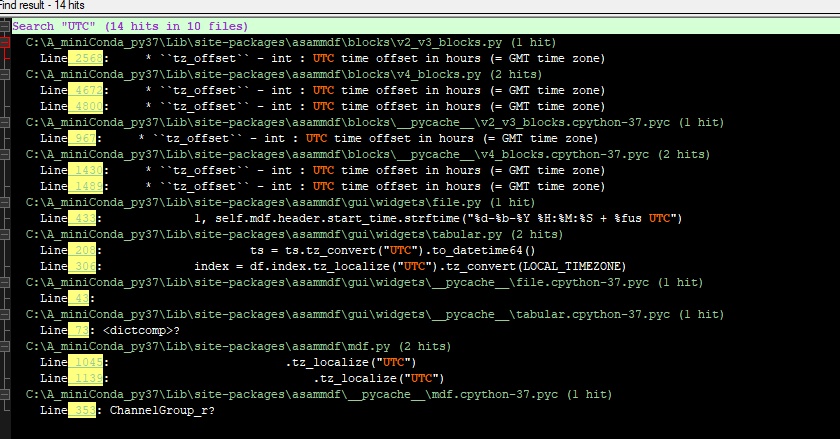The height and width of the screenshot is (439, 840).
Task: Click the Find result - 14 hits title
Action: (42, 5)
